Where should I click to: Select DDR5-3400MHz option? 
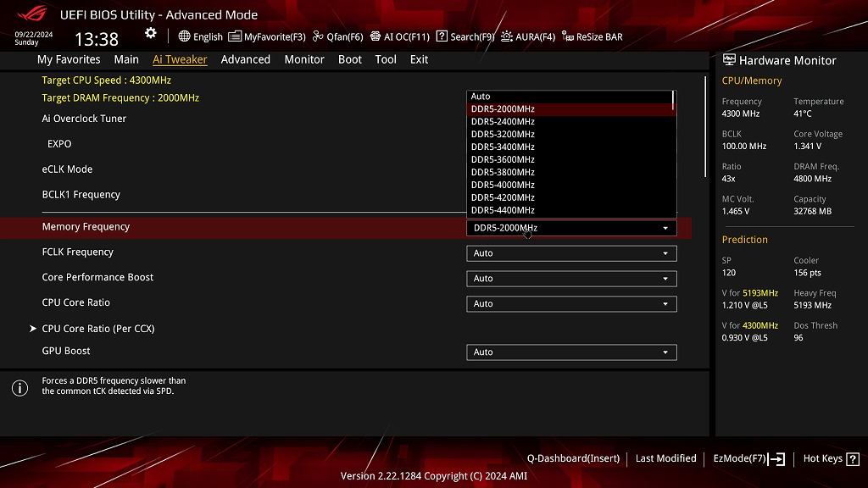pos(569,147)
